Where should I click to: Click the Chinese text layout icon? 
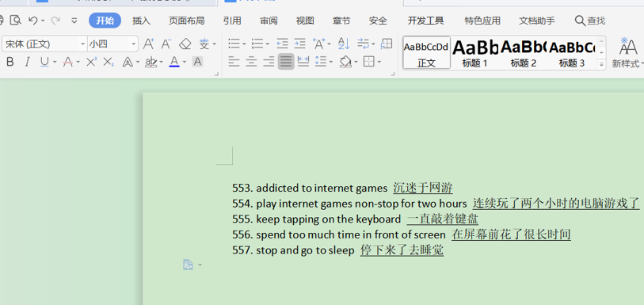pos(319,44)
